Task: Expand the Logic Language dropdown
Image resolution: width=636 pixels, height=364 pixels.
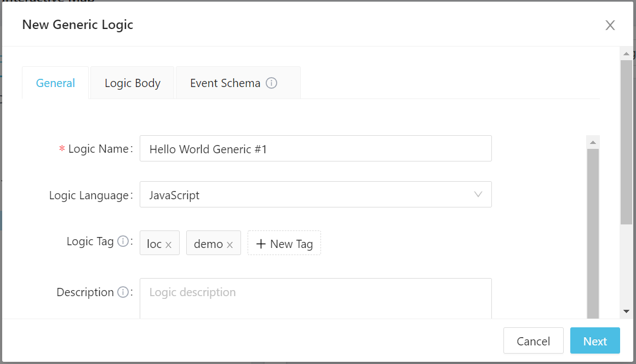Action: [316, 195]
